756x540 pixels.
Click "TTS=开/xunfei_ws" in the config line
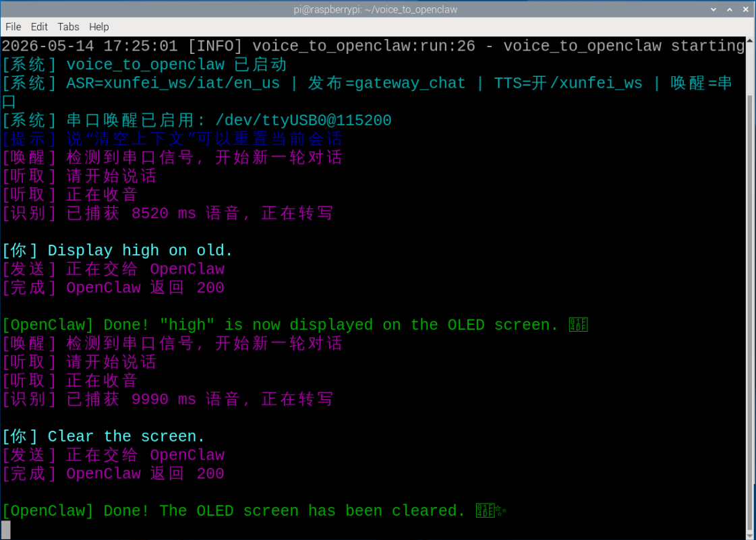point(569,83)
